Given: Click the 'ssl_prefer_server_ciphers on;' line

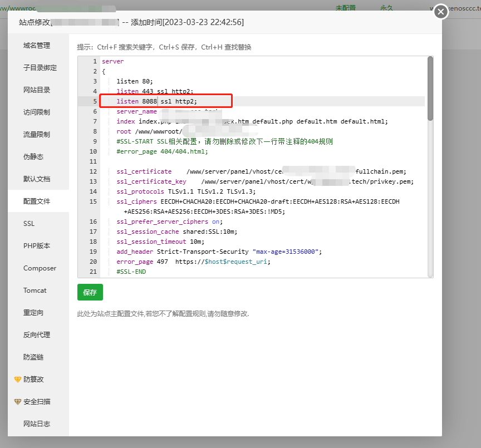Looking at the screenshot, I should 169,221.
